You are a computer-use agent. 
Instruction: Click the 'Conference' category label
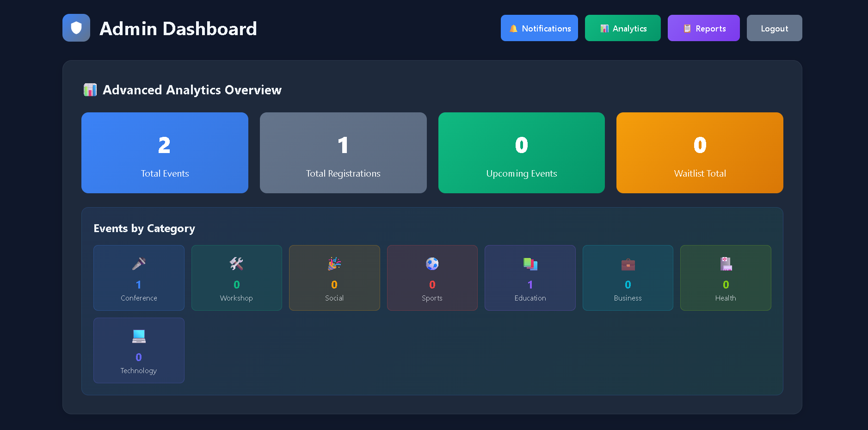point(139,298)
